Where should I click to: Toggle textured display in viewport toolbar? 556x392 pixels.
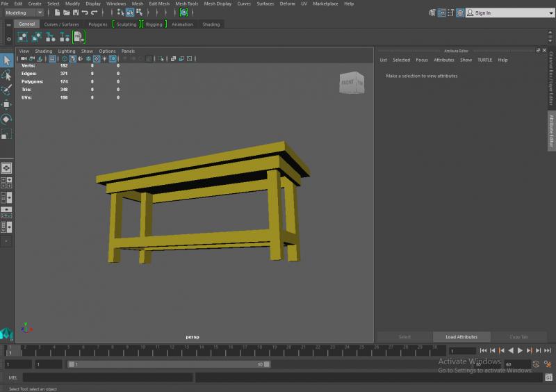click(97, 59)
